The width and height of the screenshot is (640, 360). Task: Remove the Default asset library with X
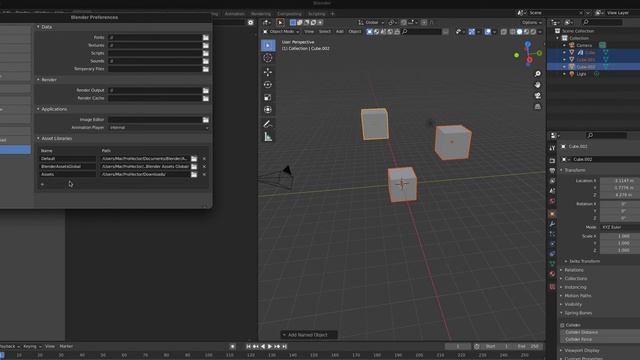[204, 159]
